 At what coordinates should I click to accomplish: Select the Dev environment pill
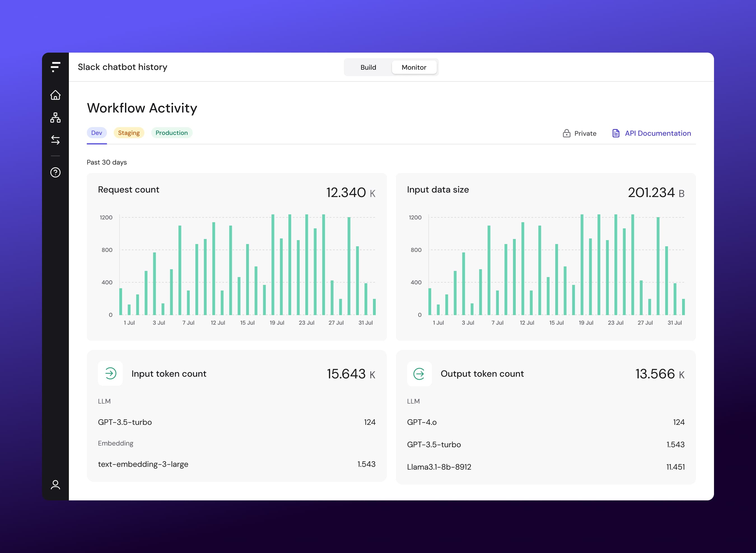coord(97,133)
